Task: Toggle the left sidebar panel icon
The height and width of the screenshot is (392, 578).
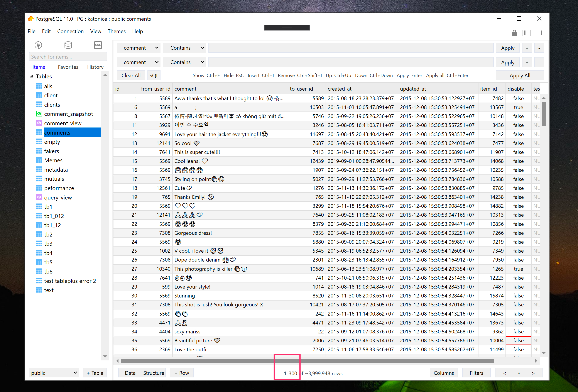Action: coord(527,33)
